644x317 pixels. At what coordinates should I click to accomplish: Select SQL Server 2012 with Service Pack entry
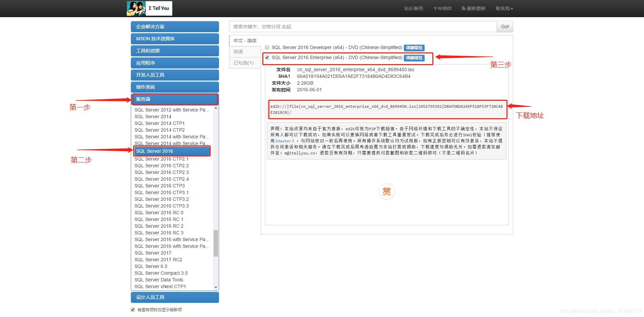172,110
